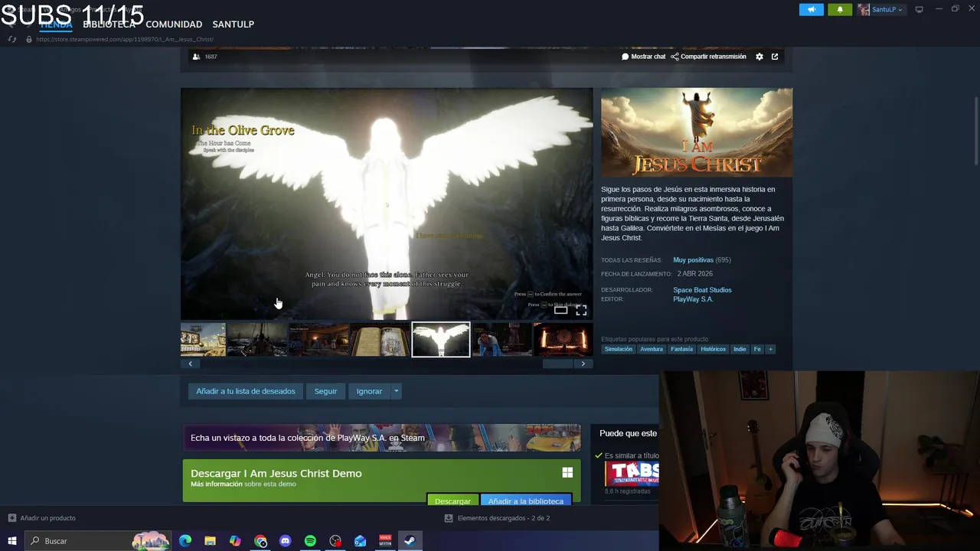Click Más información sobre esta demo link
The image size is (980, 551).
point(243,484)
